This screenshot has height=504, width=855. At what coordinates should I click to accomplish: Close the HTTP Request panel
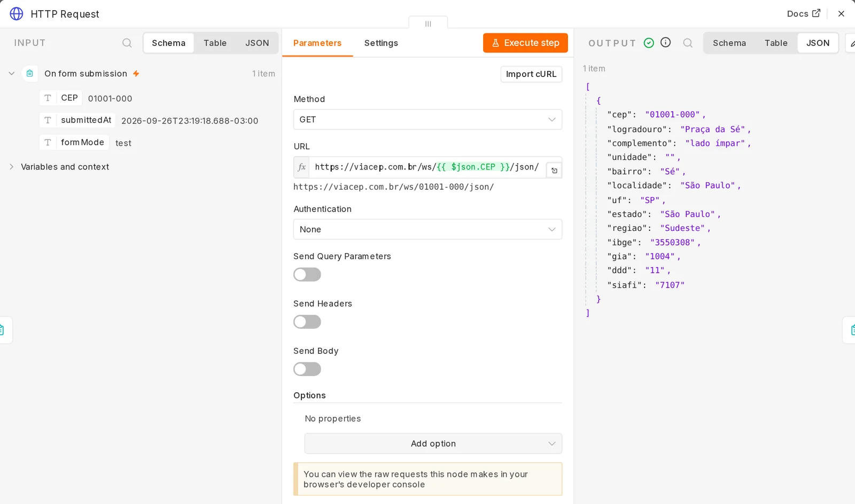(x=841, y=14)
